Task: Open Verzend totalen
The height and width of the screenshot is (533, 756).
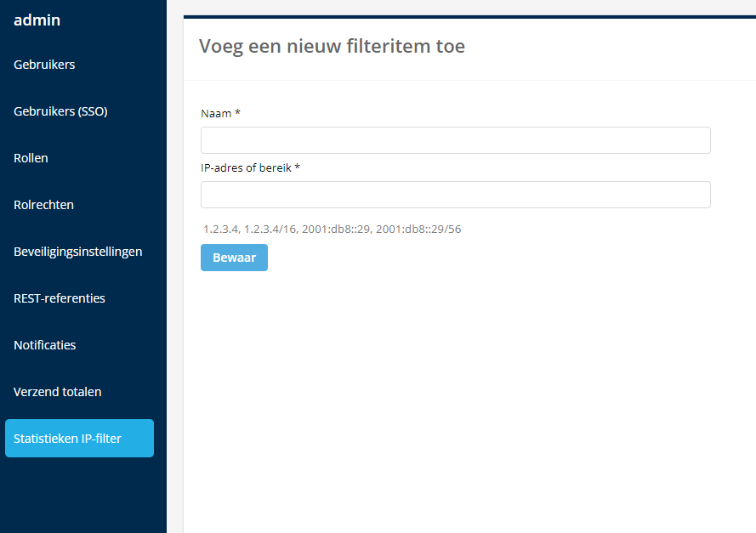Action: point(57,391)
